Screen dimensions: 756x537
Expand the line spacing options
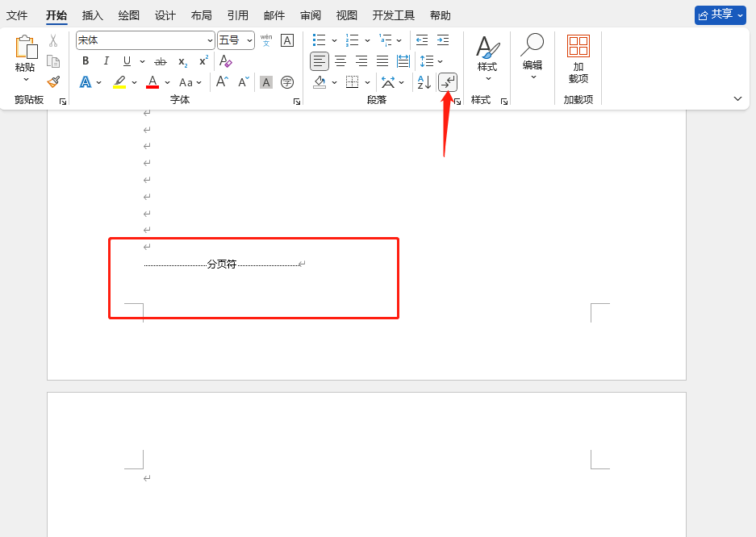point(441,60)
